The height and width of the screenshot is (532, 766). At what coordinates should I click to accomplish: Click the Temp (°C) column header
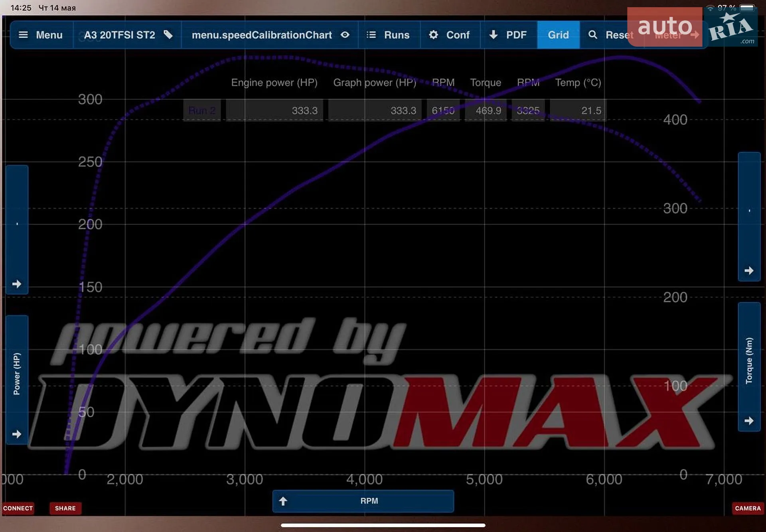click(x=578, y=83)
